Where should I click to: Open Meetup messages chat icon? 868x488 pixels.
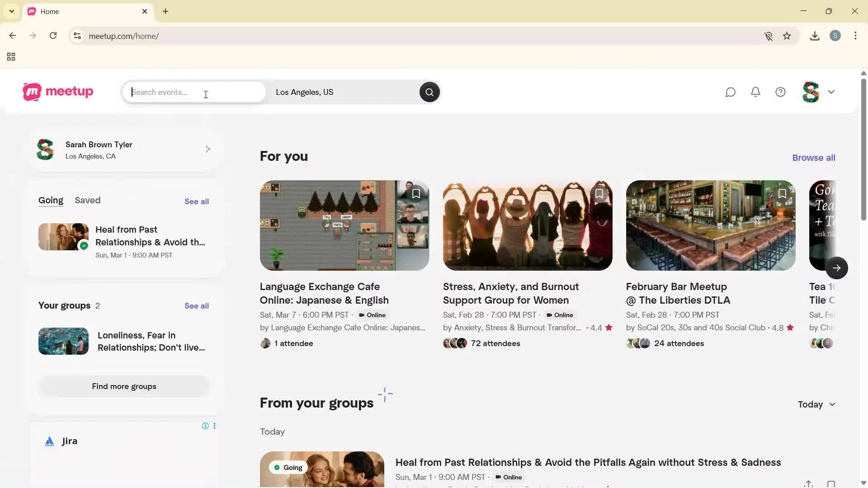731,92
